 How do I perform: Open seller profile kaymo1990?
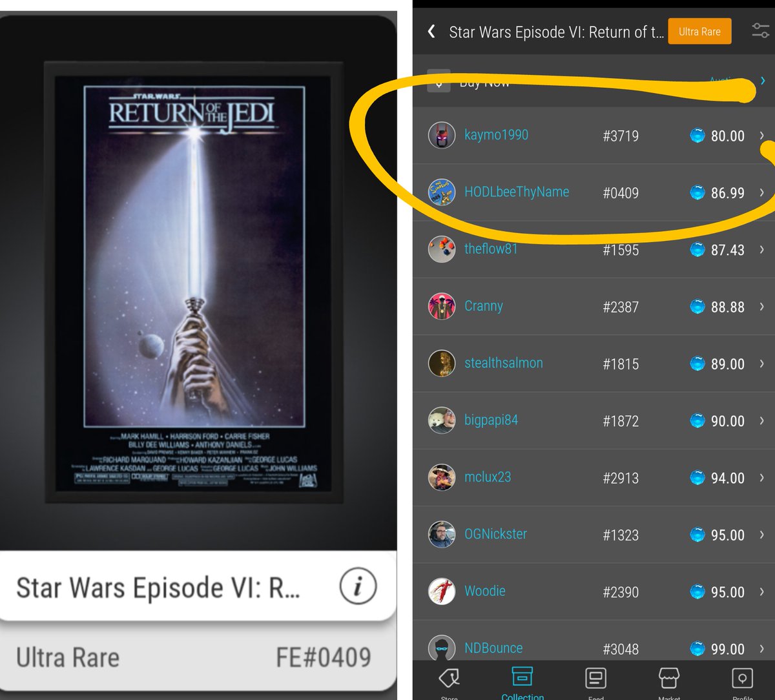(x=496, y=135)
